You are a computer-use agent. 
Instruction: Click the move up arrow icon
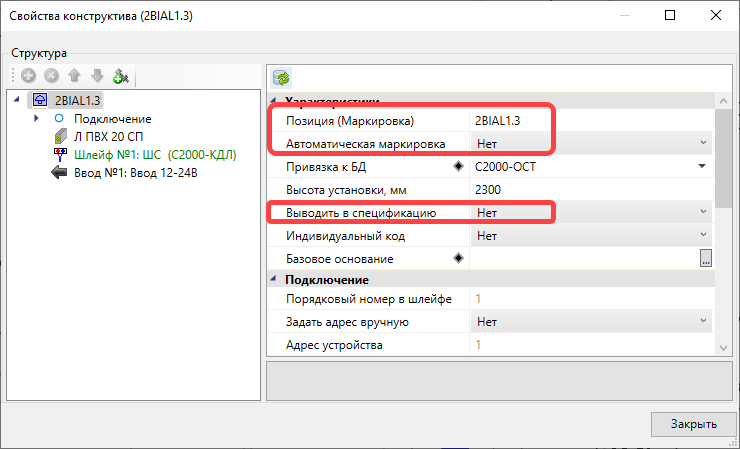click(x=74, y=76)
